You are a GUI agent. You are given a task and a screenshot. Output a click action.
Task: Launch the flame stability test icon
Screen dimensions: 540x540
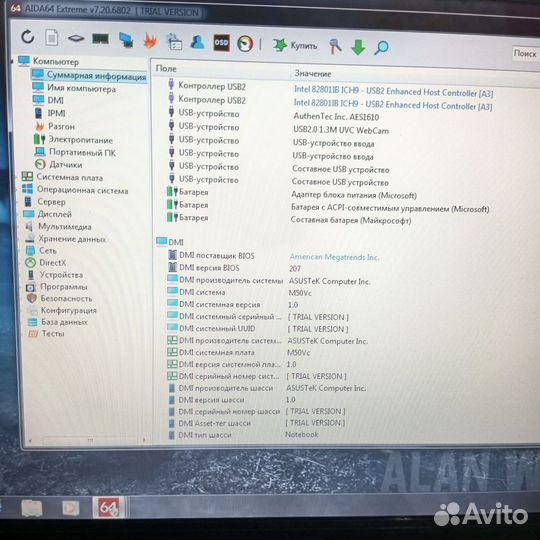(x=150, y=41)
